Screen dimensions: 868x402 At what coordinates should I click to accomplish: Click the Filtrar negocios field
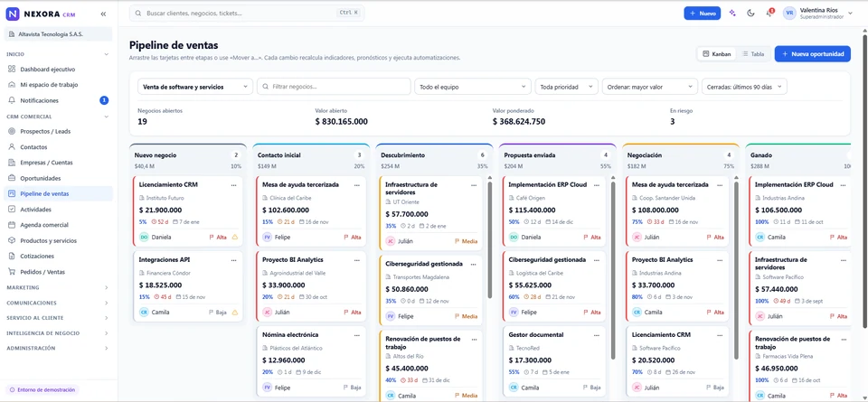coord(334,86)
